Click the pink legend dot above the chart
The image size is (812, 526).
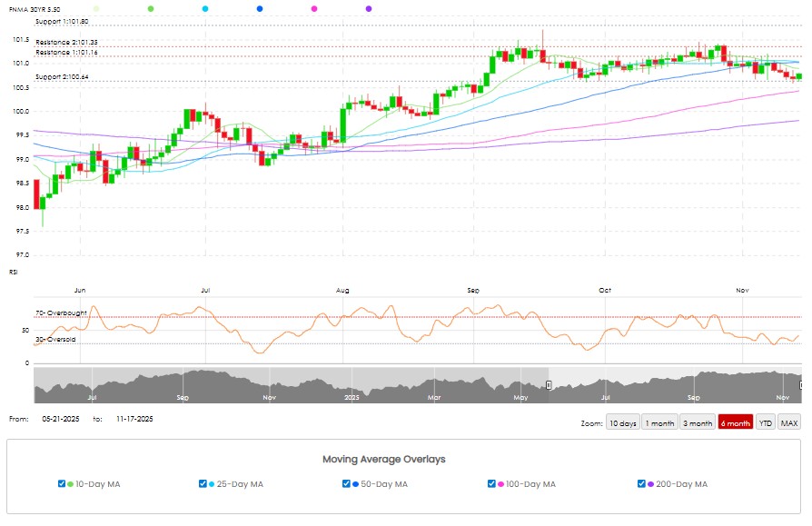(x=314, y=8)
